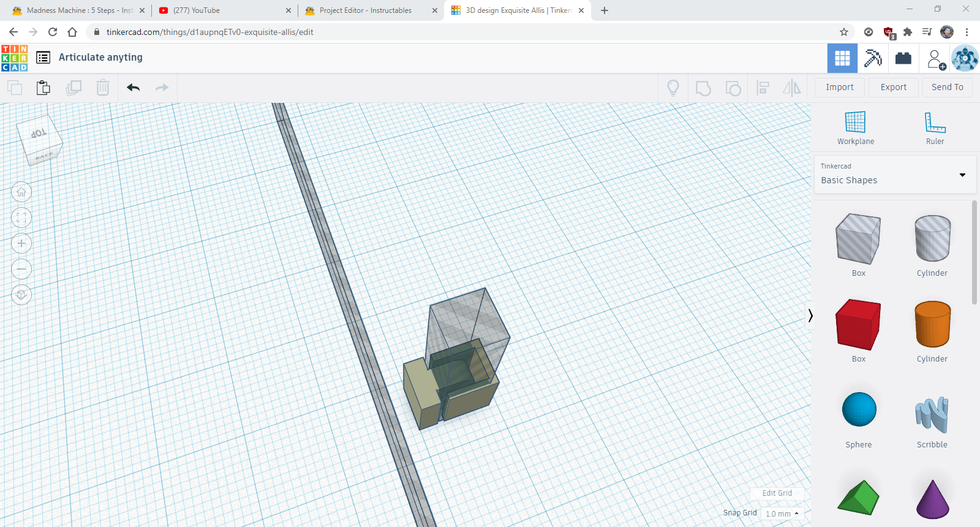Select the Workplane tool

coord(856,128)
